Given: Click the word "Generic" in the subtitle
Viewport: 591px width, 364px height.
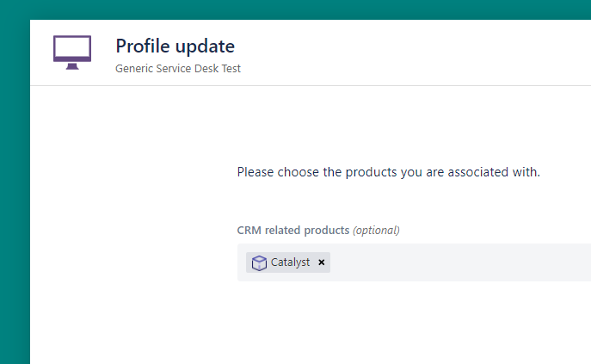Looking at the screenshot, I should point(133,69).
